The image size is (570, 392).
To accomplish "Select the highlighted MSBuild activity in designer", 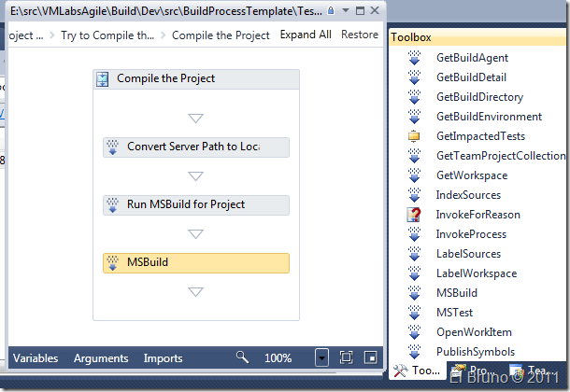I will 196,263.
